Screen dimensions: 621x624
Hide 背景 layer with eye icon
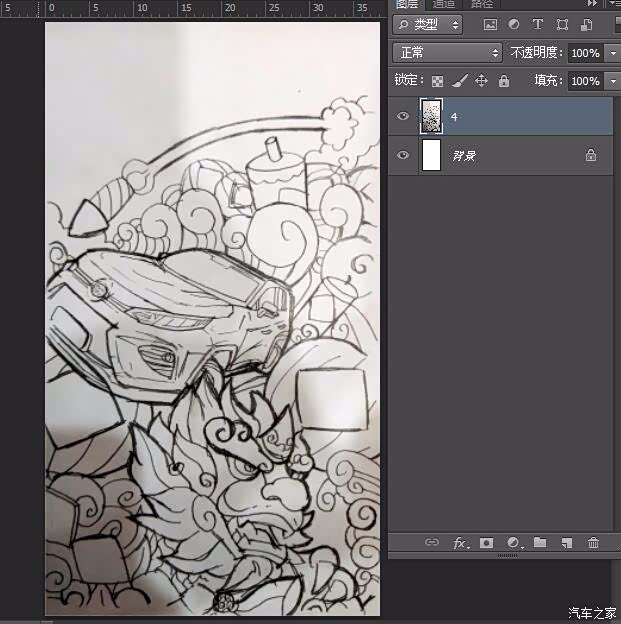coord(403,154)
